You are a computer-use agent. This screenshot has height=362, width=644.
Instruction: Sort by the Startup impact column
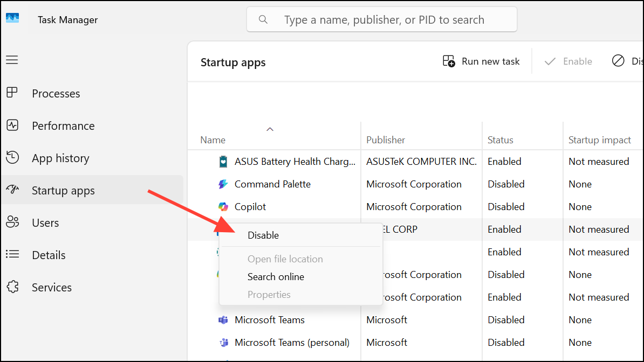click(599, 140)
